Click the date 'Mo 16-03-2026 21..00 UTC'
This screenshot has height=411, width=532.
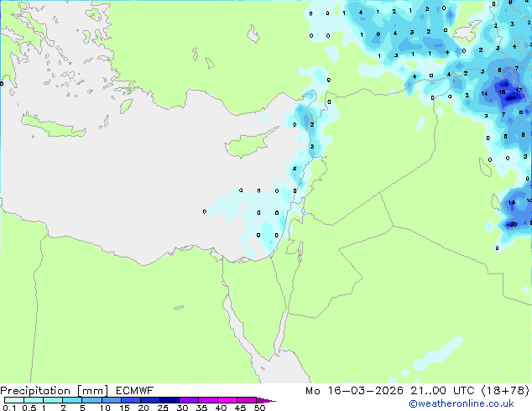390,391
